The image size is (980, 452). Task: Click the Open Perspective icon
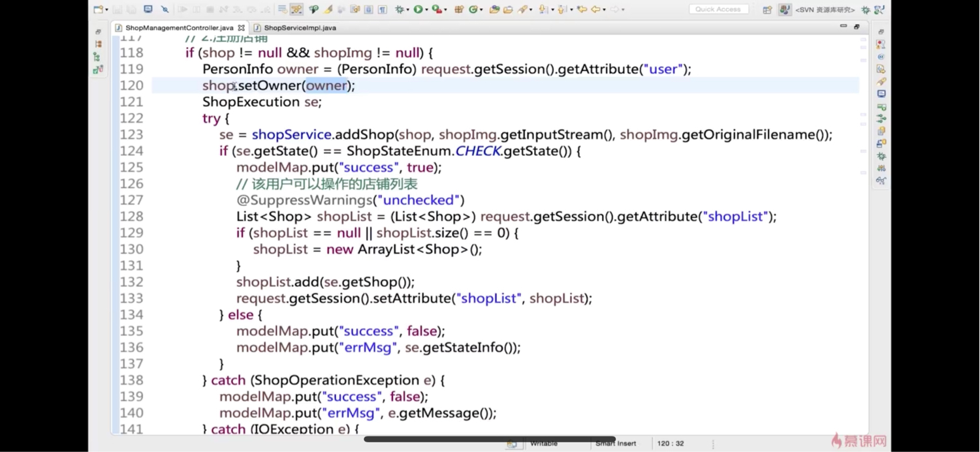(767, 9)
